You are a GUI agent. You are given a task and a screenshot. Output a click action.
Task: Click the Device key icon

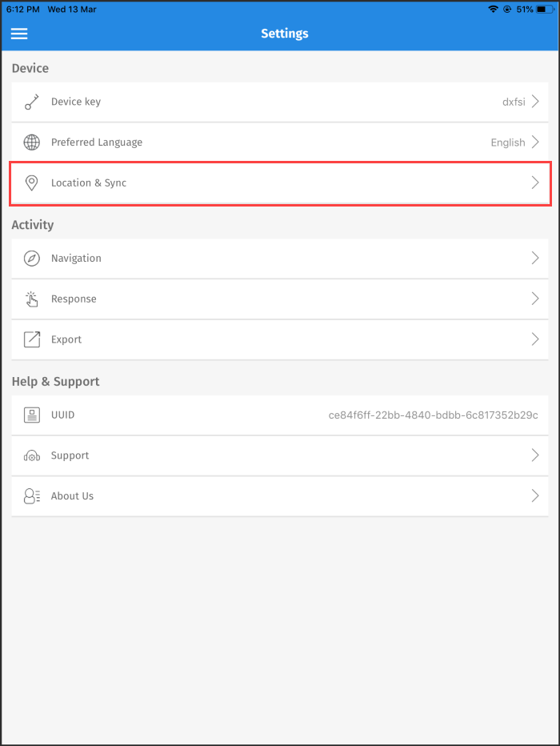[x=31, y=102]
